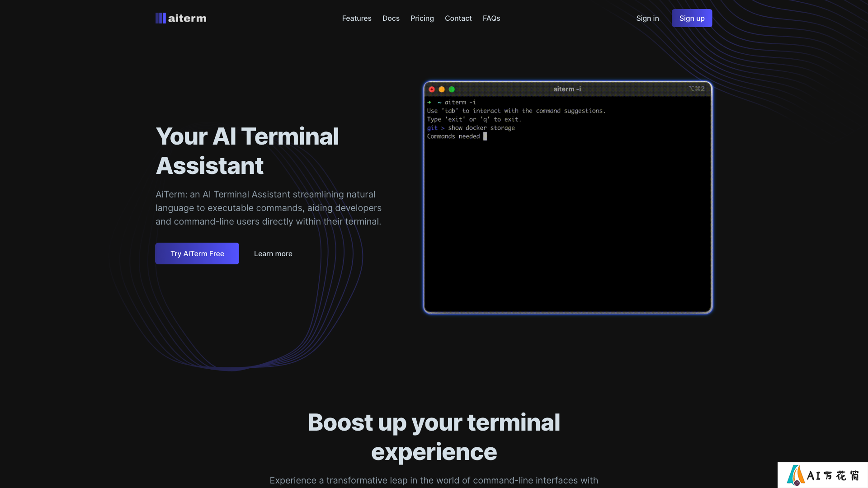Click the 'show docker storage' prompt line
The height and width of the screenshot is (488, 868).
tap(471, 128)
